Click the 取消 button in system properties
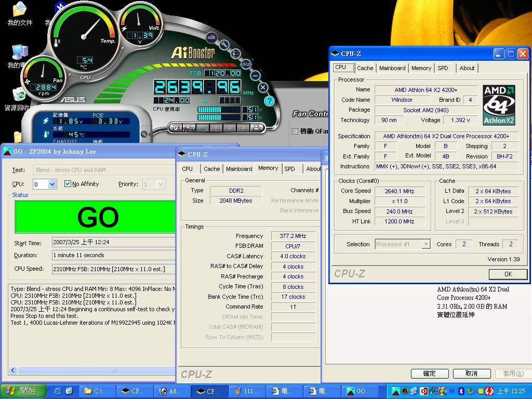Image resolution: width=532 pixels, height=399 pixels. pyautogui.click(x=472, y=374)
